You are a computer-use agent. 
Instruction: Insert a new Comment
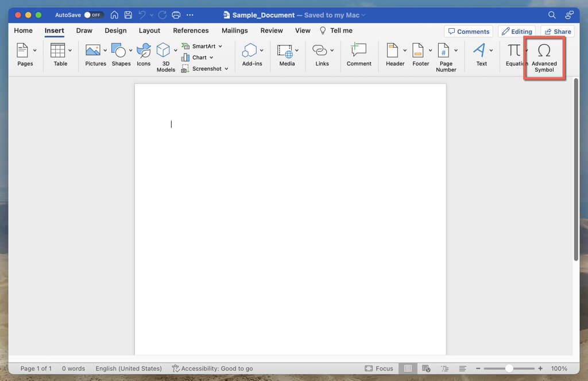click(359, 55)
